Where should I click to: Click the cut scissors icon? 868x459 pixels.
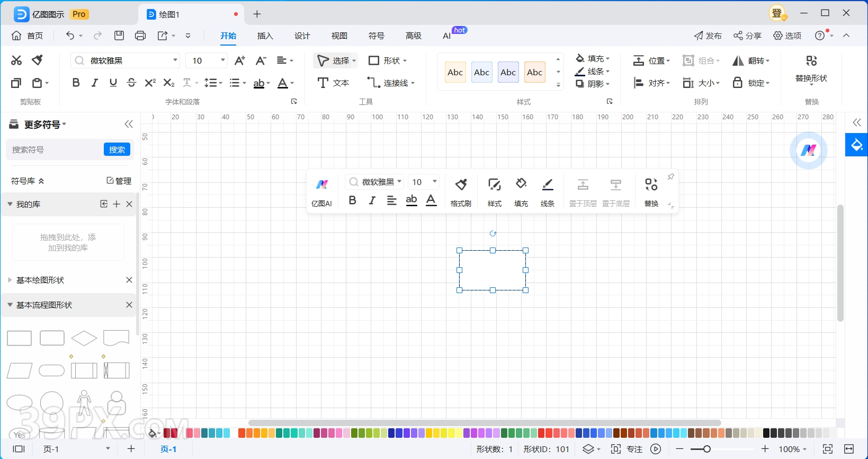pyautogui.click(x=16, y=60)
